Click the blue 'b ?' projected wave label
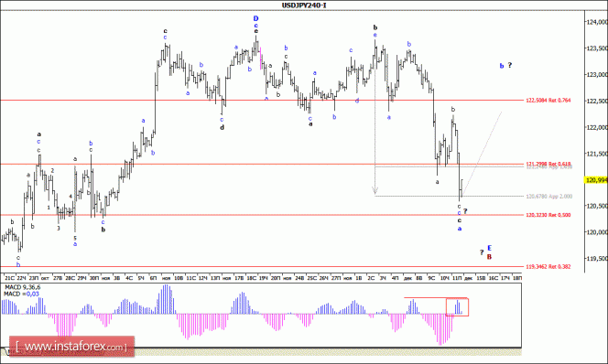Viewport: 608px width, 364px height. [505, 66]
